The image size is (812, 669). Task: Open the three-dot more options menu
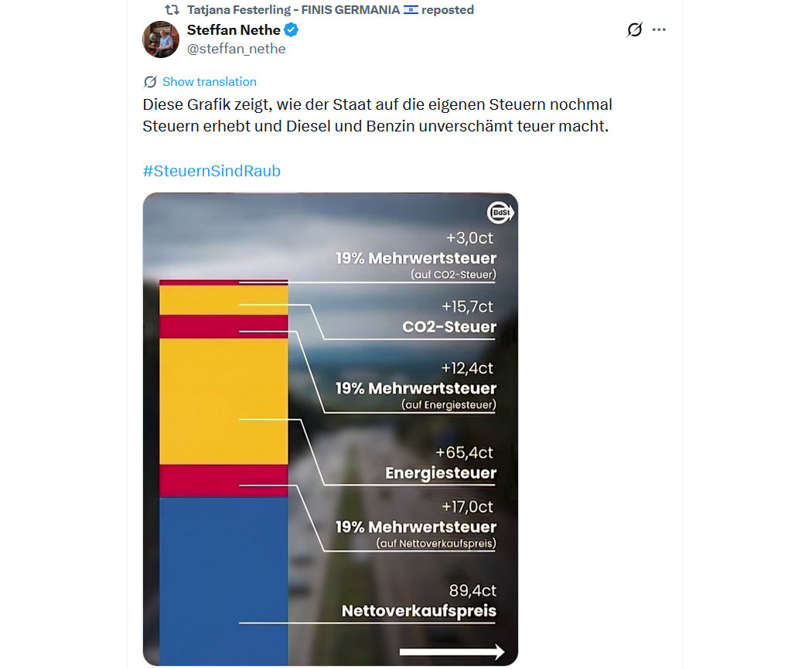[659, 30]
